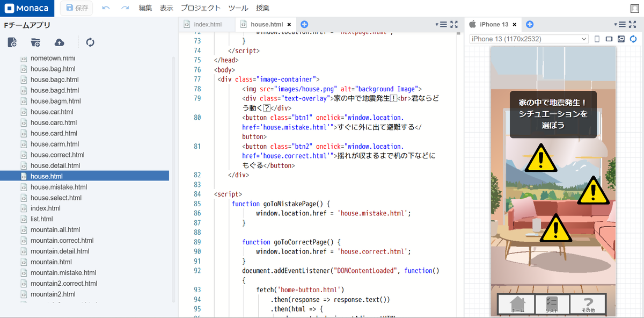Set previewer to portrait orientation
The width and height of the screenshot is (644, 318).
point(597,39)
